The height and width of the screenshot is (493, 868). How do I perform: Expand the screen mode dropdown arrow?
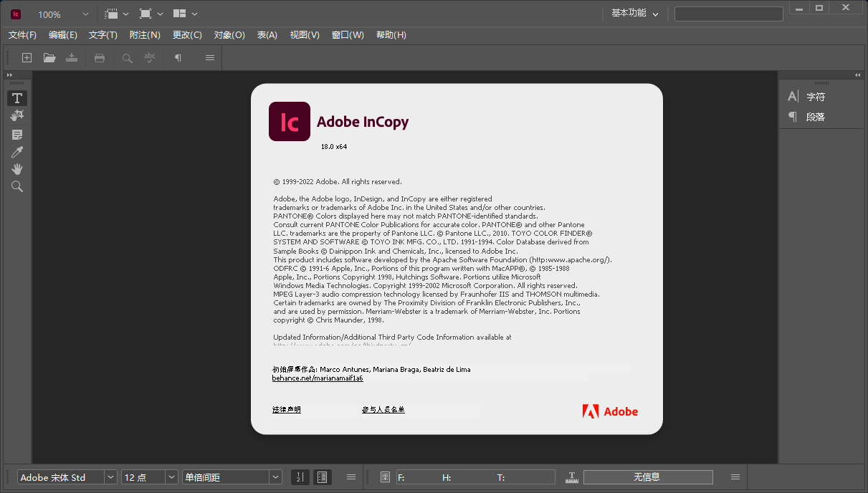(x=160, y=14)
